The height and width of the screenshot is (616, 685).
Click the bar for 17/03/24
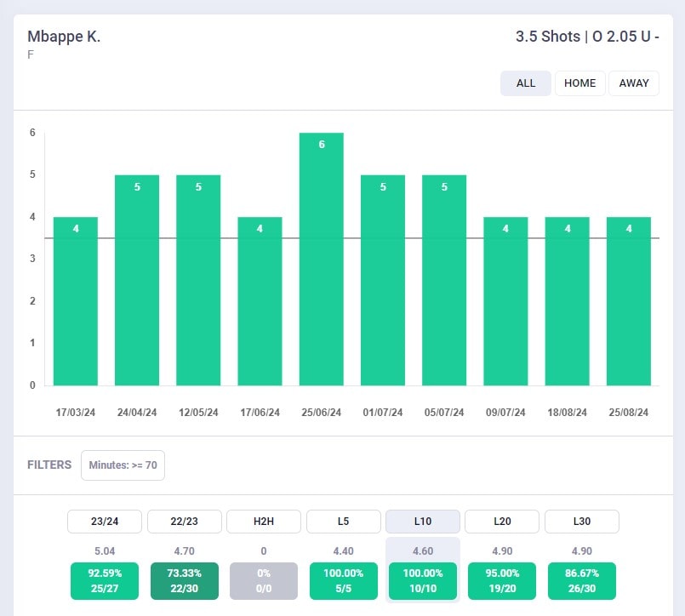coord(76,301)
